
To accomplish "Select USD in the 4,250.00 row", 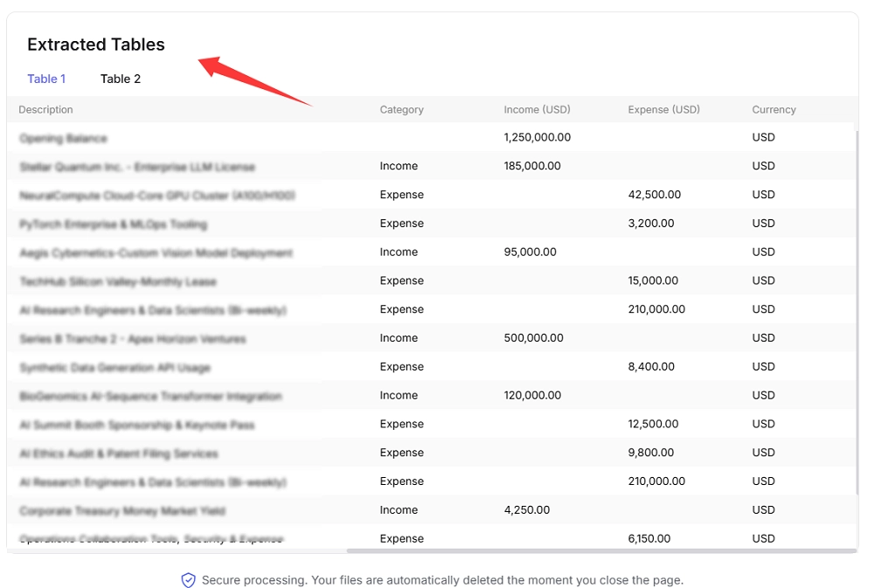I will pyautogui.click(x=763, y=510).
